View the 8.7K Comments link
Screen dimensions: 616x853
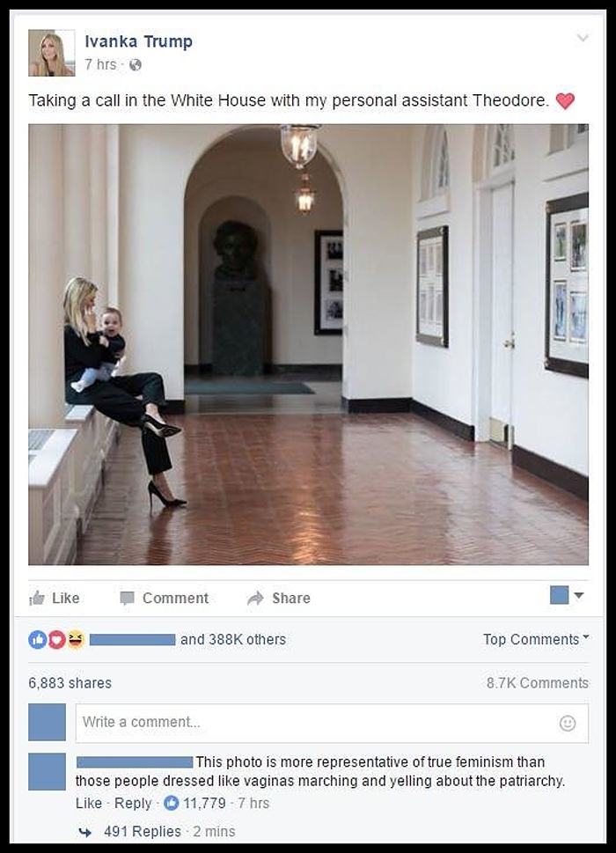tap(537, 682)
